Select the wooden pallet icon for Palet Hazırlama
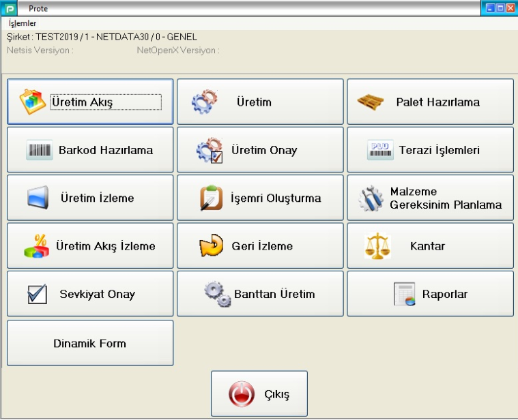The height and width of the screenshot is (420, 518). point(371,102)
